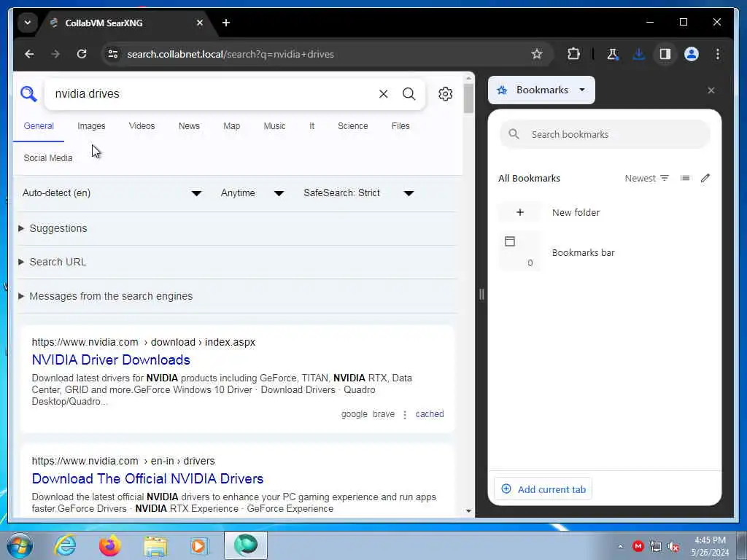View site information icon in address bar
The image size is (747, 560).
point(113,54)
